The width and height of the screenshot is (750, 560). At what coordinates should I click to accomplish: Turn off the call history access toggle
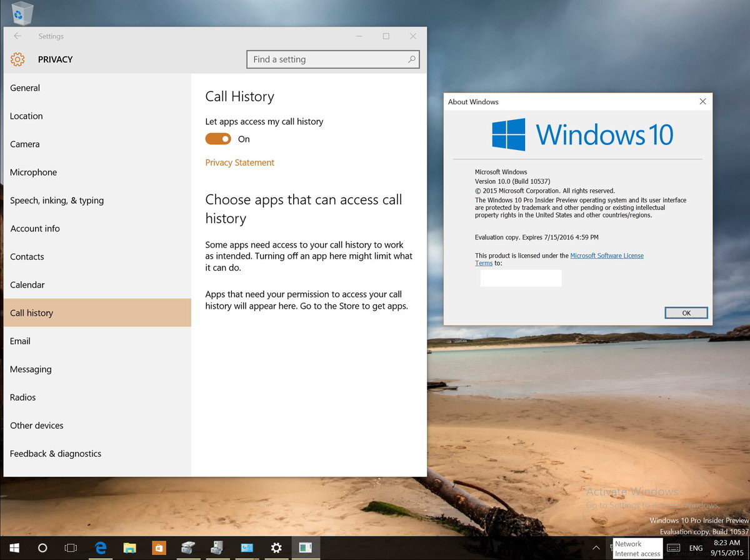click(x=218, y=139)
